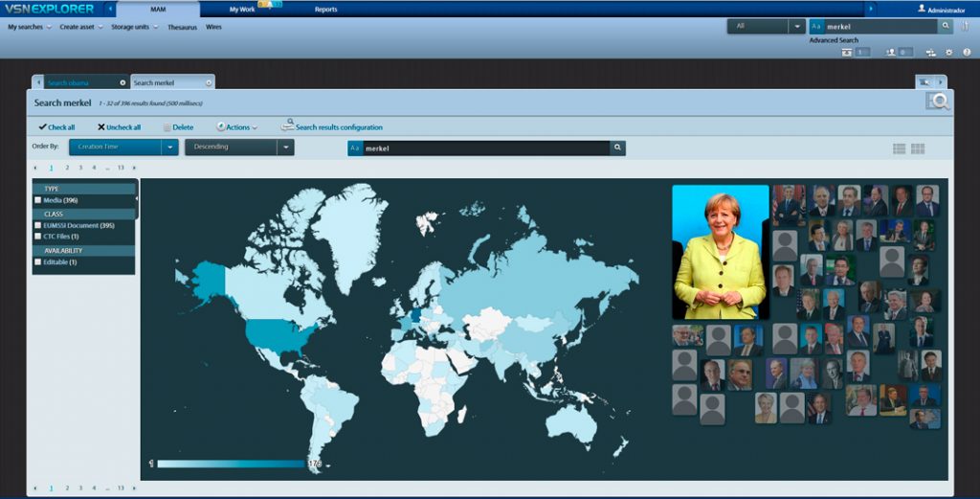Switch to the Reports tab
Viewport: 980px width, 499px height.
click(325, 10)
